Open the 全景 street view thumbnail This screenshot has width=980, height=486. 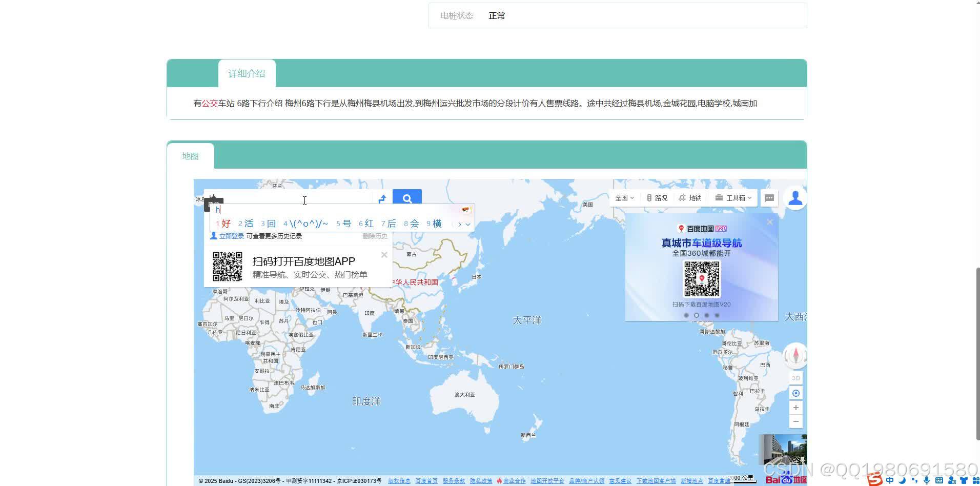(782, 450)
